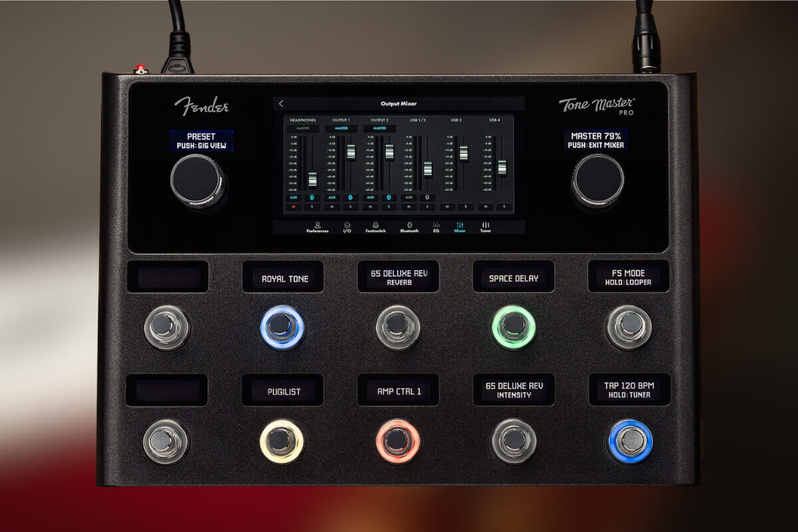The height and width of the screenshot is (532, 798).
Task: Toggle AUX on Output 2 channel
Action: click(x=370, y=198)
